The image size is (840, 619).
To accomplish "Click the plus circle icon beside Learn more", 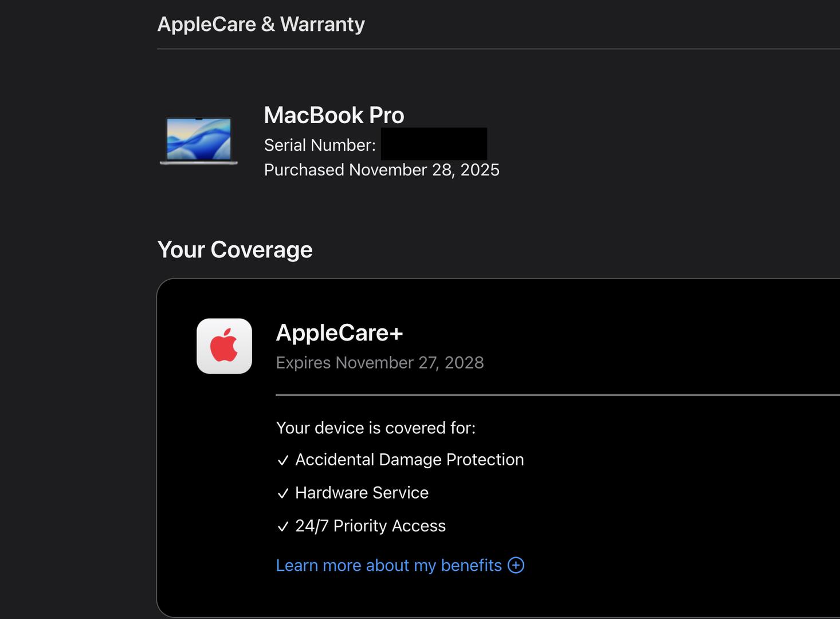I will pyautogui.click(x=516, y=565).
